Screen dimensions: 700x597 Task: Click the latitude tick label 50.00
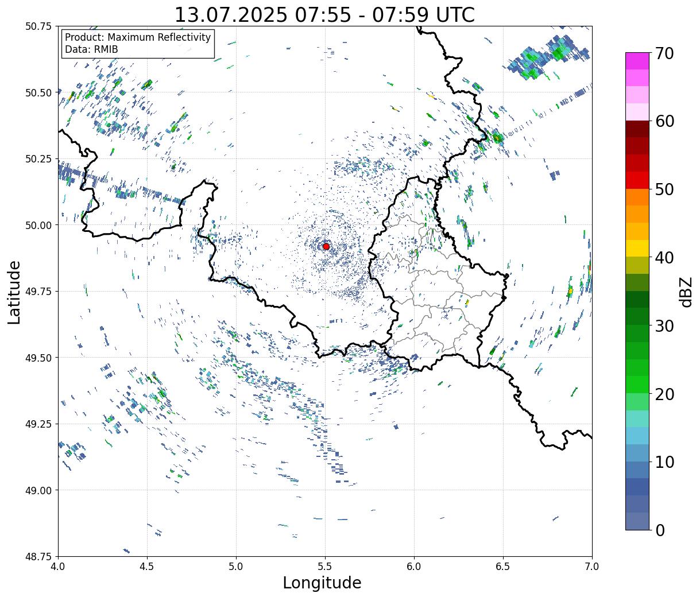pyautogui.click(x=38, y=225)
